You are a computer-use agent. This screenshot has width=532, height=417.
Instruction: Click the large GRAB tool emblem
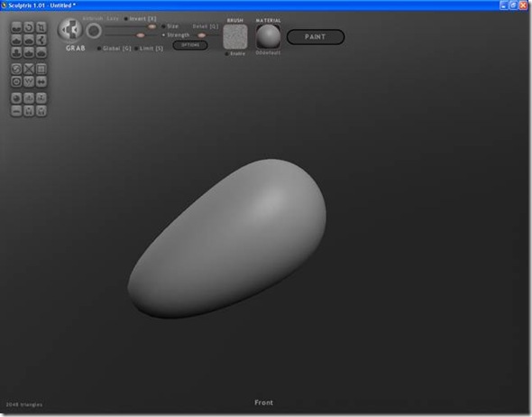(70, 30)
